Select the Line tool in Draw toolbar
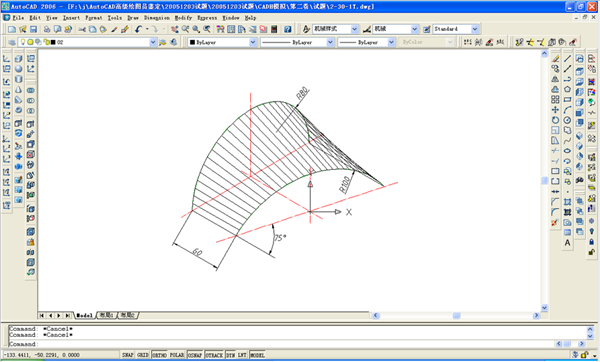This screenshot has width=600, height=362. click(x=567, y=59)
